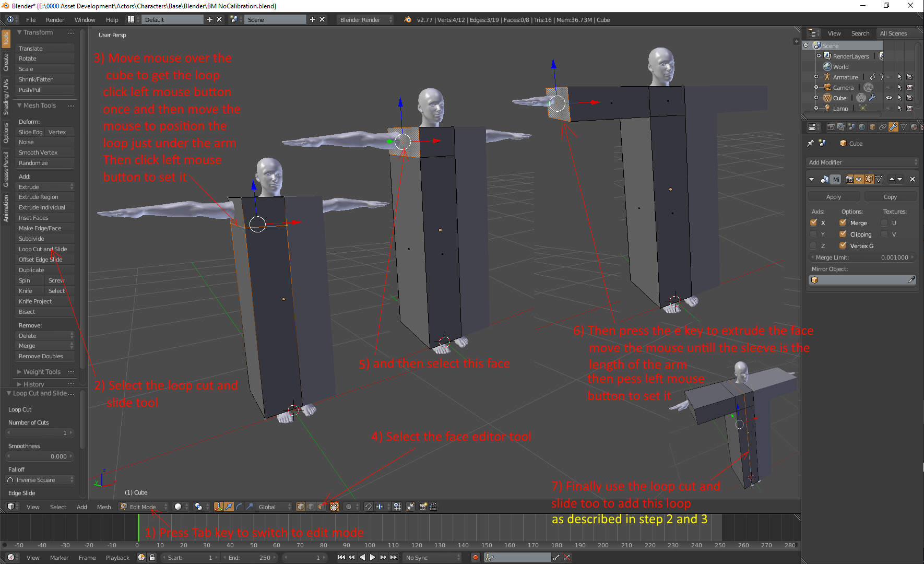
Task: Open the Global transform orientation dropdown
Action: tap(274, 507)
